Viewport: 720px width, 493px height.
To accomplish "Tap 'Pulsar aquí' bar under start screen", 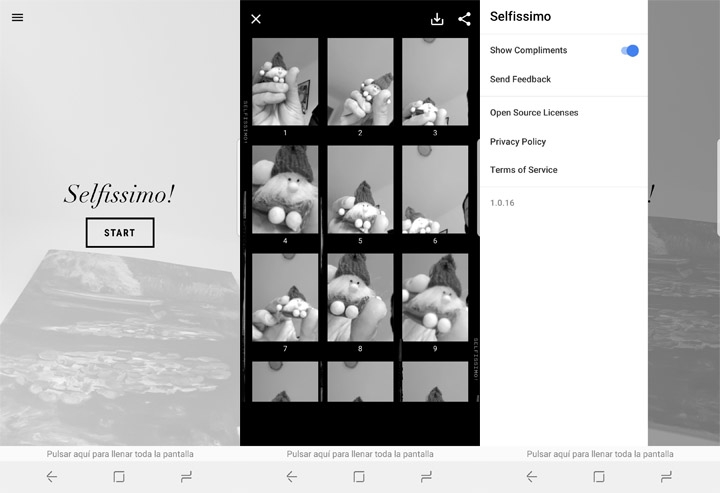I will tap(120, 454).
